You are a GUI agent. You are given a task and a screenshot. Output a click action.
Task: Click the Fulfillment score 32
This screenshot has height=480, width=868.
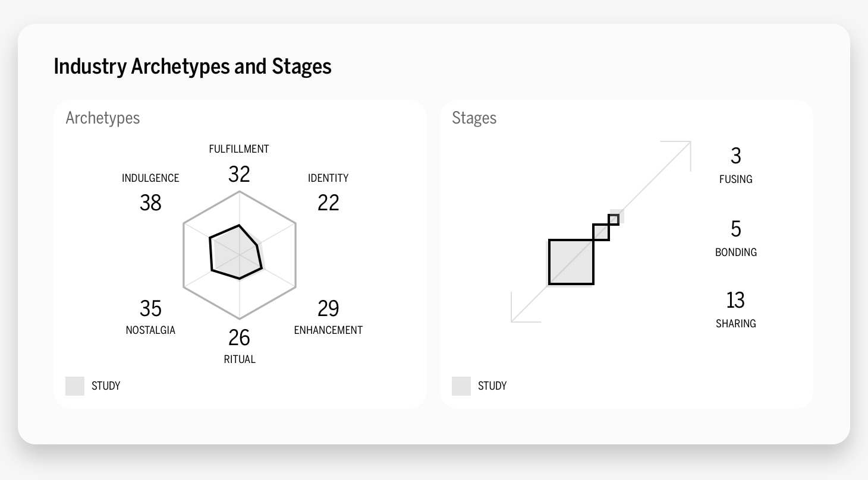point(239,174)
